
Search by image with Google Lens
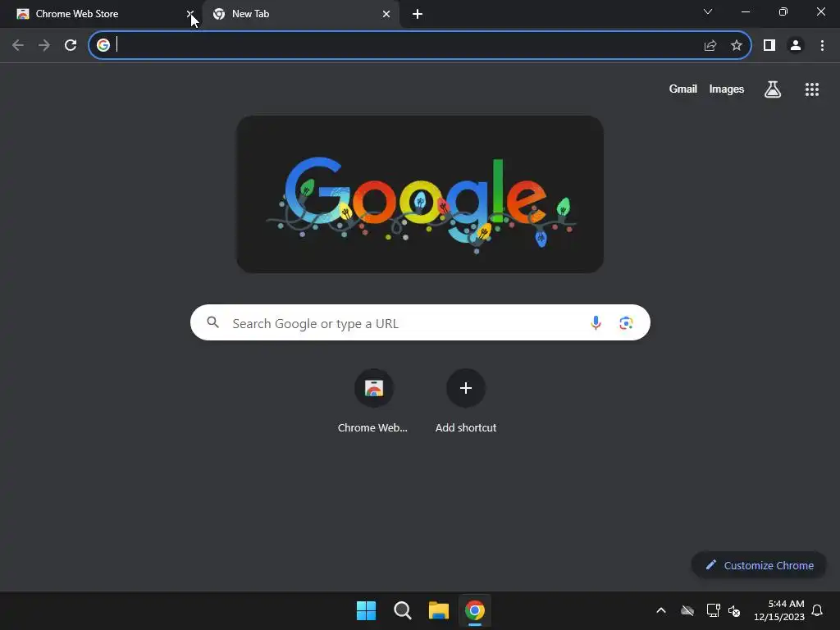(626, 323)
